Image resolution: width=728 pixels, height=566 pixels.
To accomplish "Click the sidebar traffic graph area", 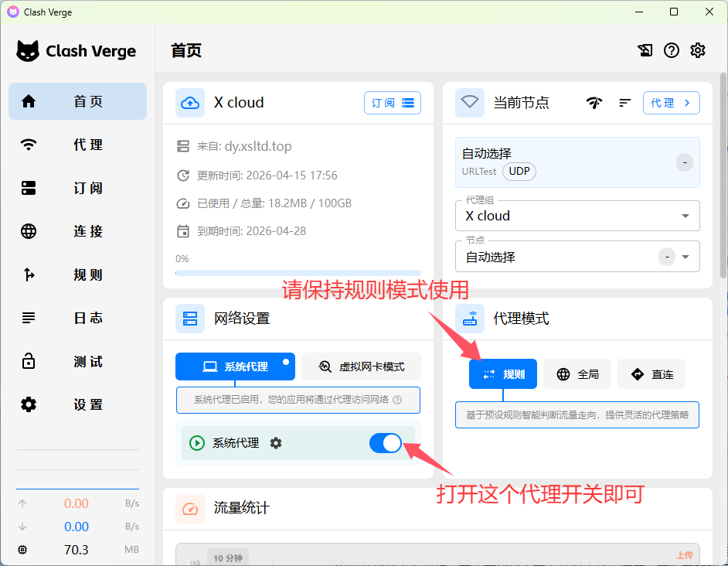I will 77,469.
